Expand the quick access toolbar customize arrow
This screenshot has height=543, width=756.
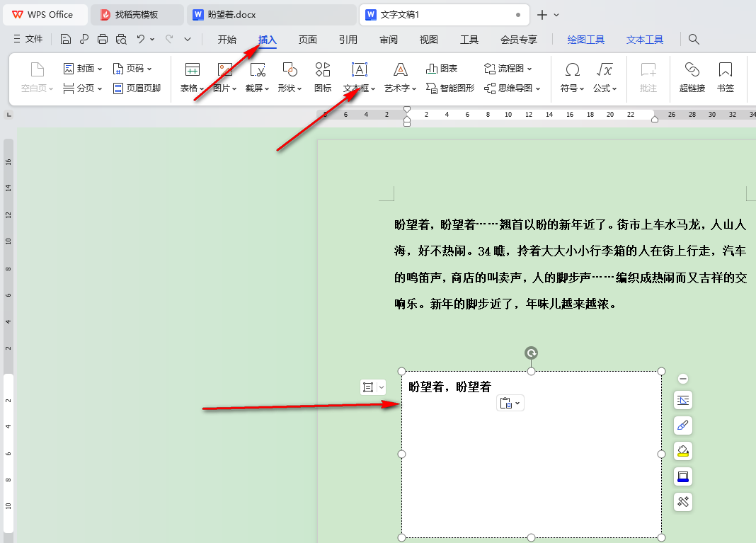pyautogui.click(x=188, y=39)
